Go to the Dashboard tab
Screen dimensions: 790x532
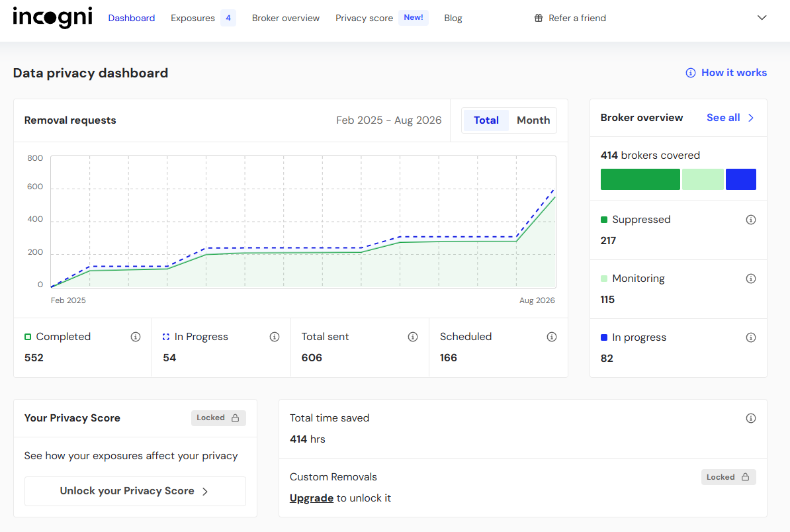(132, 18)
